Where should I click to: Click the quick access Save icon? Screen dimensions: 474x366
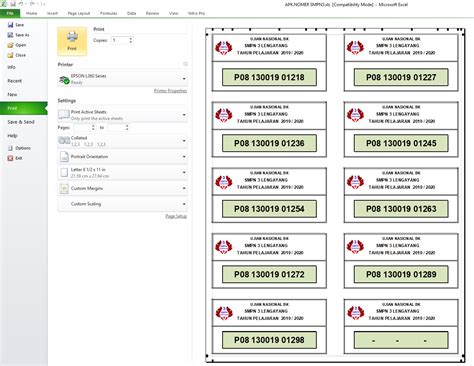click(x=13, y=4)
